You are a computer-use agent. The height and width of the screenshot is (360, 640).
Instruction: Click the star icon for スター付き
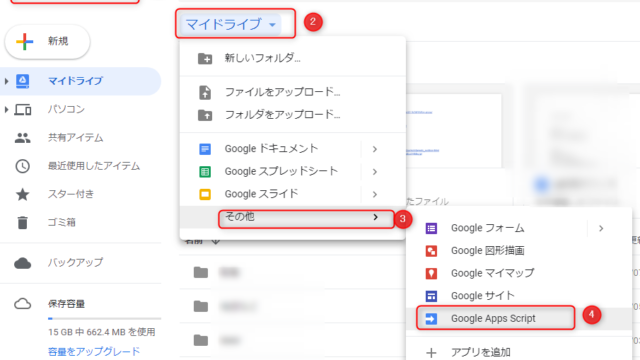click(22, 194)
